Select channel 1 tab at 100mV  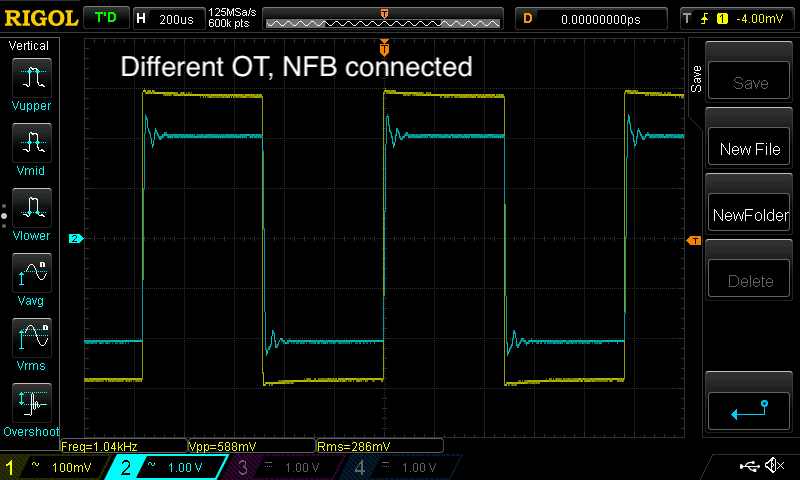click(54, 467)
